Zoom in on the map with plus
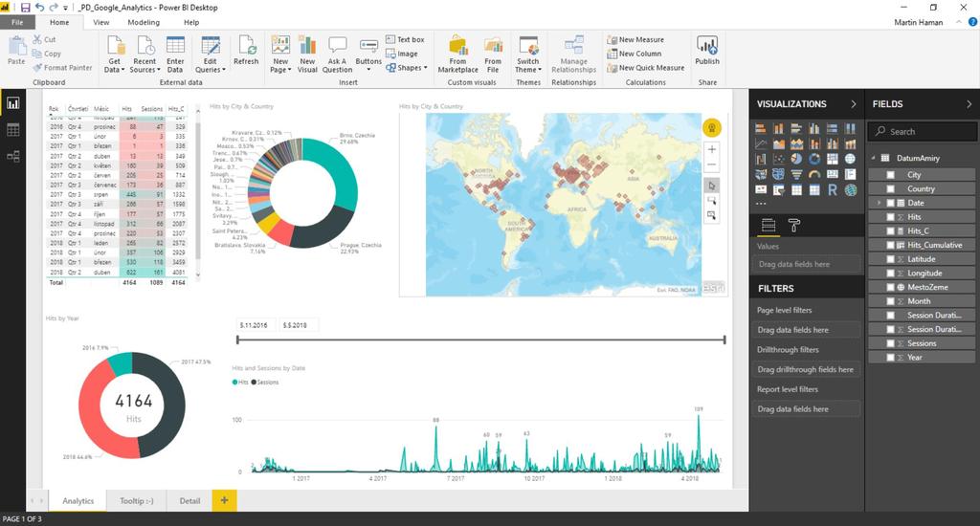980x526 pixels. point(712,149)
